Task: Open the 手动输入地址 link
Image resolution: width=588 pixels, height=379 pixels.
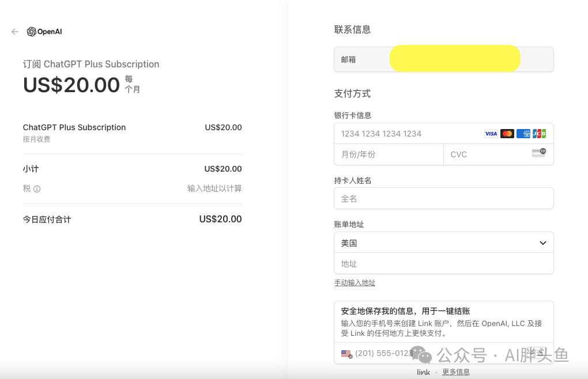Action: coord(355,283)
